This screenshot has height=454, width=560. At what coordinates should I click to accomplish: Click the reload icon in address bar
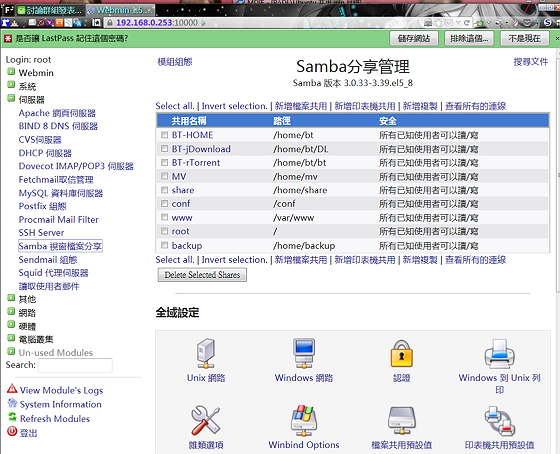pyautogui.click(x=466, y=23)
